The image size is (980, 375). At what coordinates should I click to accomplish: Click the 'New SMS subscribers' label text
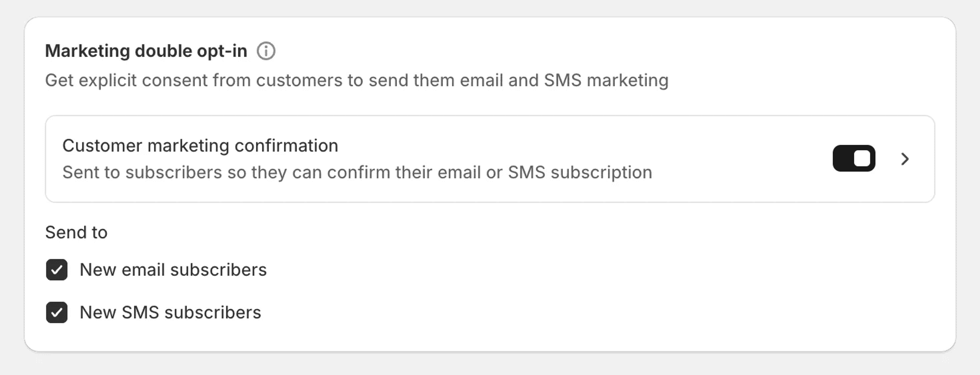(x=170, y=312)
